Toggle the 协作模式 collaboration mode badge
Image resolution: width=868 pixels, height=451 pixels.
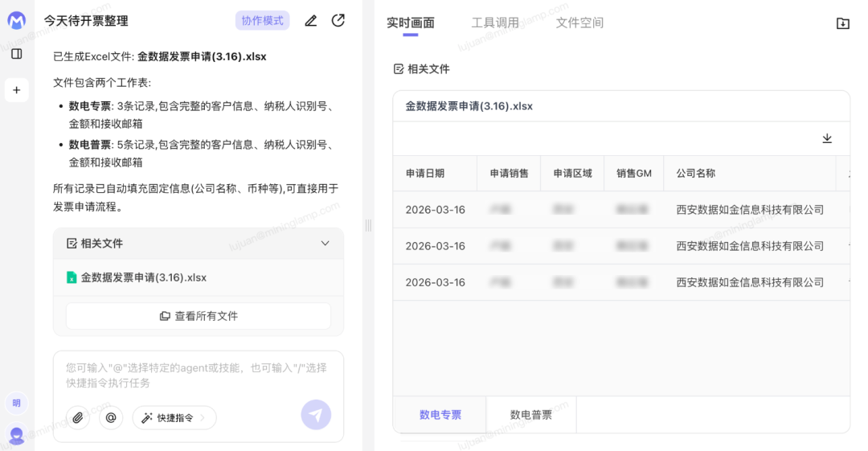click(x=262, y=21)
